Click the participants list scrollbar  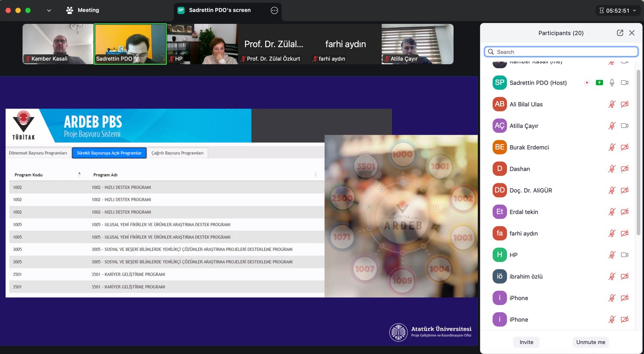point(638,153)
